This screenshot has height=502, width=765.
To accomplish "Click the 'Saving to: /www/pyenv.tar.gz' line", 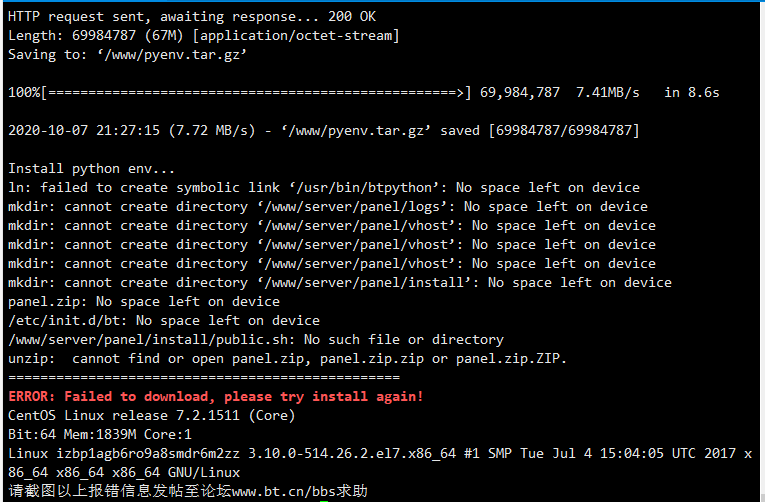I will tap(128, 54).
